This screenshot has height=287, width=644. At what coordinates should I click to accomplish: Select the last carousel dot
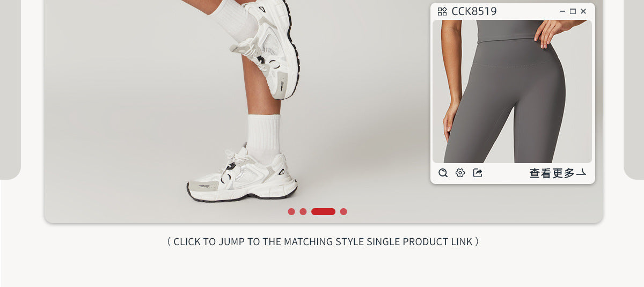[343, 211]
